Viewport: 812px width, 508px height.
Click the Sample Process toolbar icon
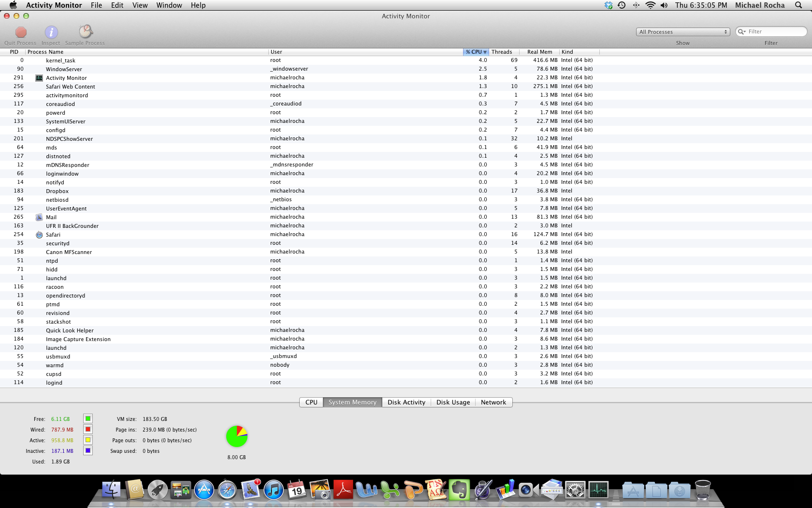pos(86,32)
